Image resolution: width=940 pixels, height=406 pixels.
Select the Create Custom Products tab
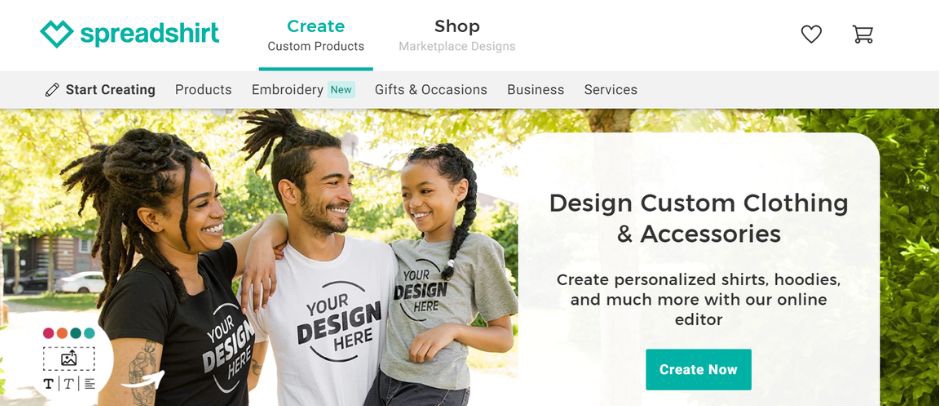point(316,35)
